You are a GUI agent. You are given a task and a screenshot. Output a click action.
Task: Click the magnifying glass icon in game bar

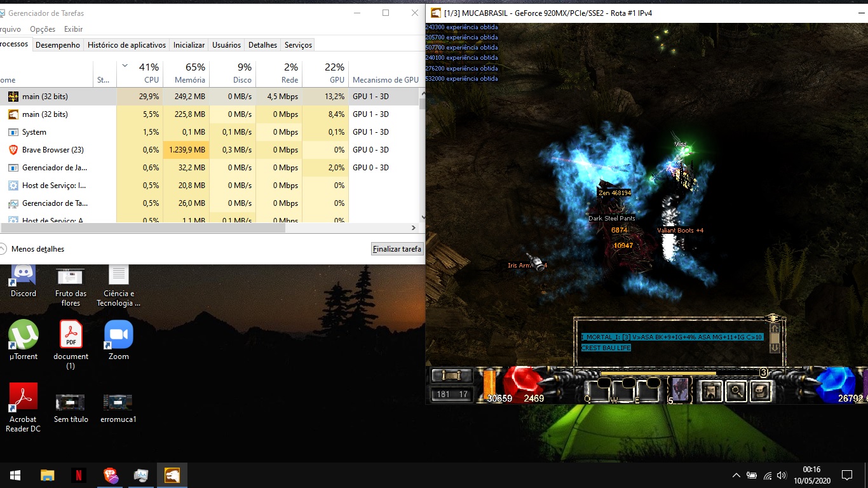click(736, 391)
